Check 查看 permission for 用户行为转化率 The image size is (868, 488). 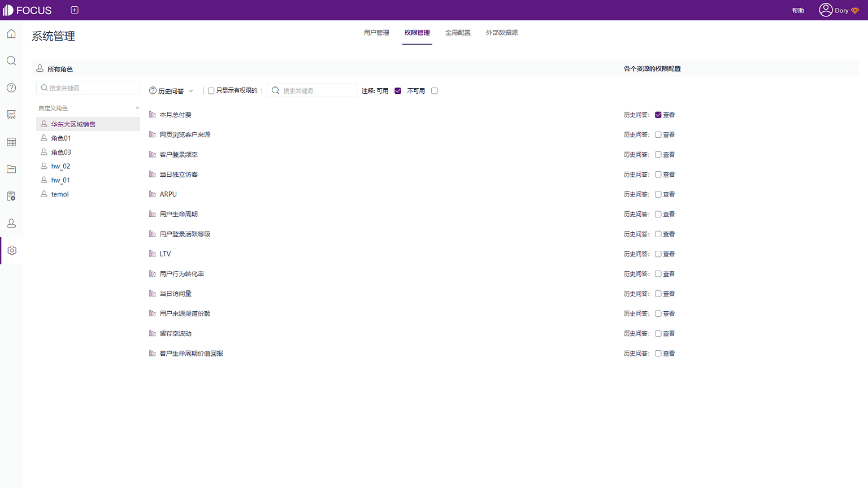pos(658,274)
